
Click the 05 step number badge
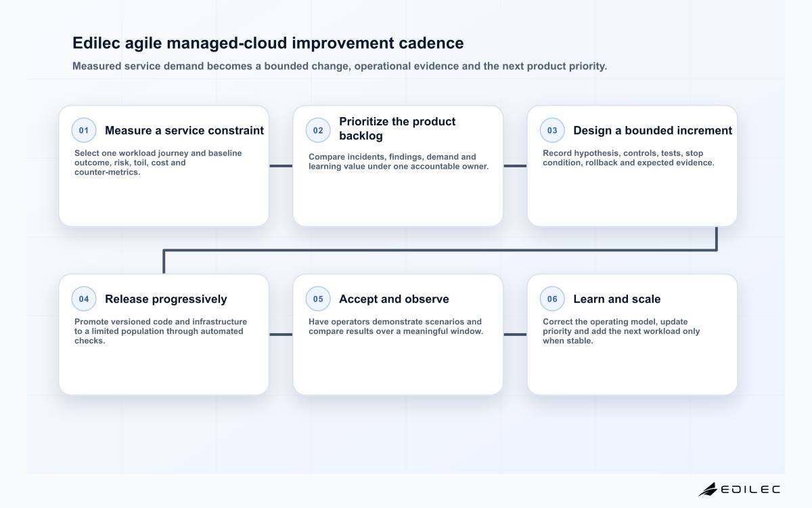(318, 299)
